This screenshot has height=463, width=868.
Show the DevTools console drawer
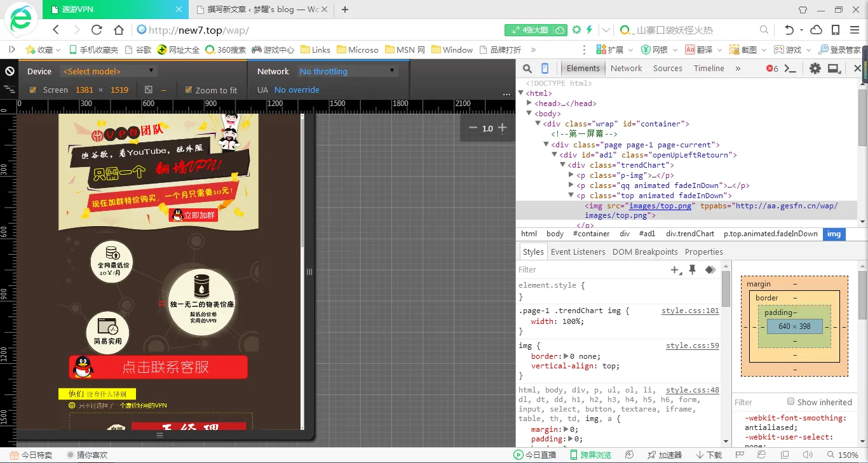(x=790, y=69)
